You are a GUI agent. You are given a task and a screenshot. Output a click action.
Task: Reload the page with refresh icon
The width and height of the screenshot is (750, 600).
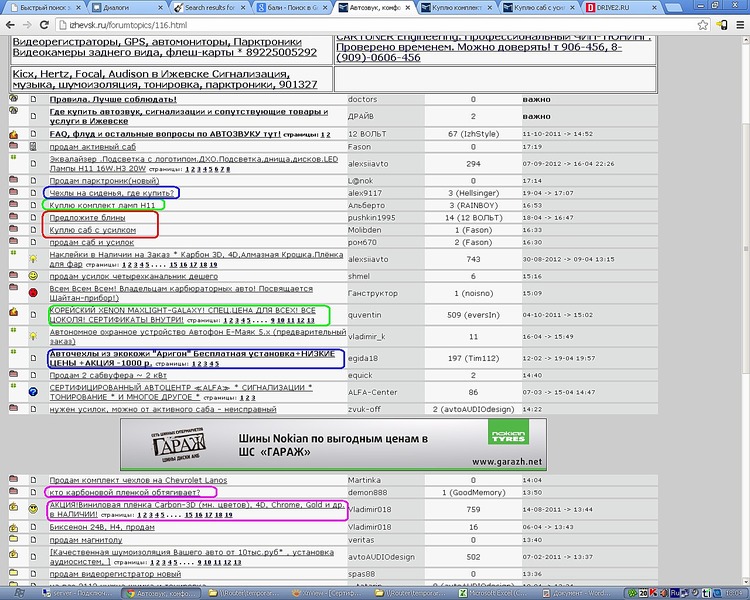coord(44,25)
